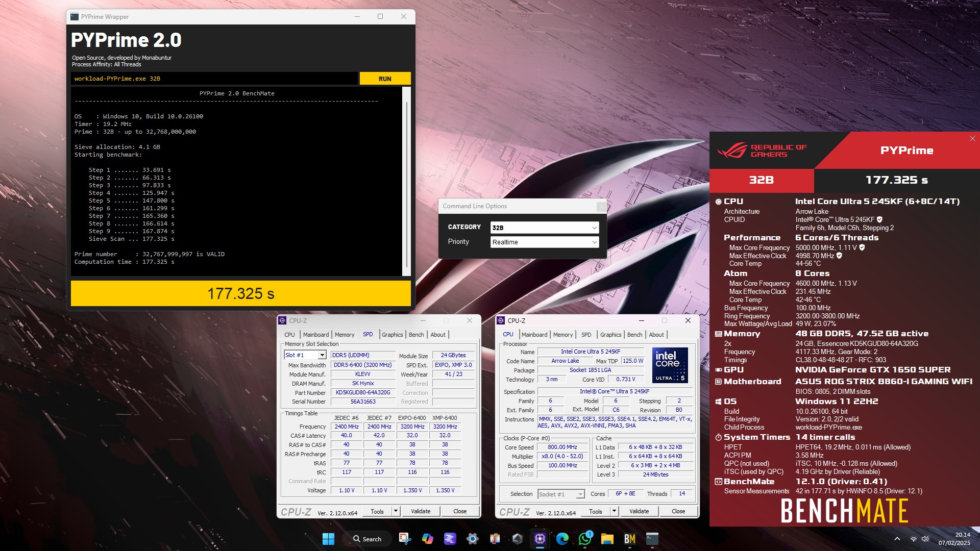980x551 pixels.
Task: Open WhatsApp from the taskbar
Action: point(585,539)
